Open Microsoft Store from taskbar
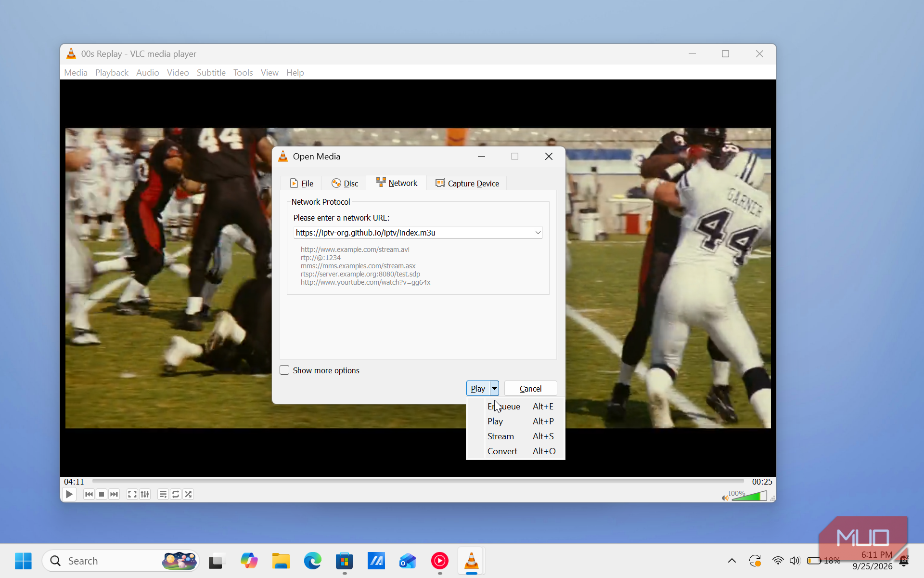The height and width of the screenshot is (578, 924). tap(344, 561)
